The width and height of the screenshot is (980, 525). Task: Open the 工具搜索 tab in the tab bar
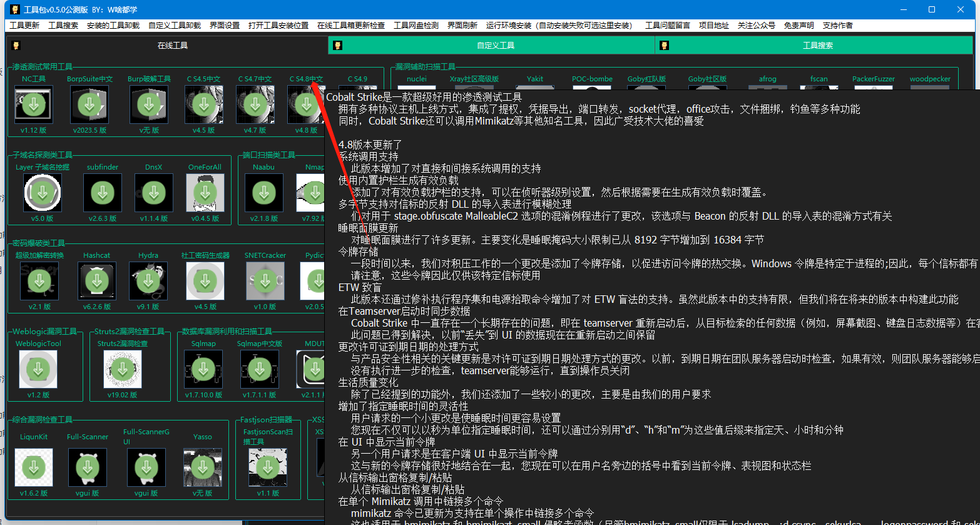814,46
